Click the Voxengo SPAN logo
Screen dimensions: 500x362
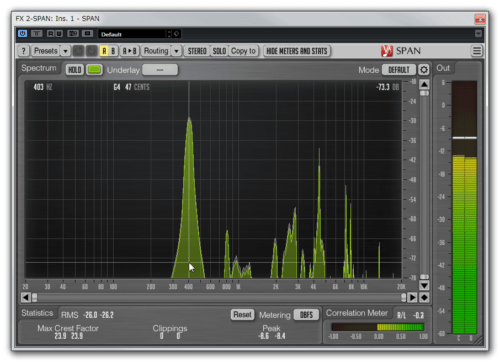[401, 51]
